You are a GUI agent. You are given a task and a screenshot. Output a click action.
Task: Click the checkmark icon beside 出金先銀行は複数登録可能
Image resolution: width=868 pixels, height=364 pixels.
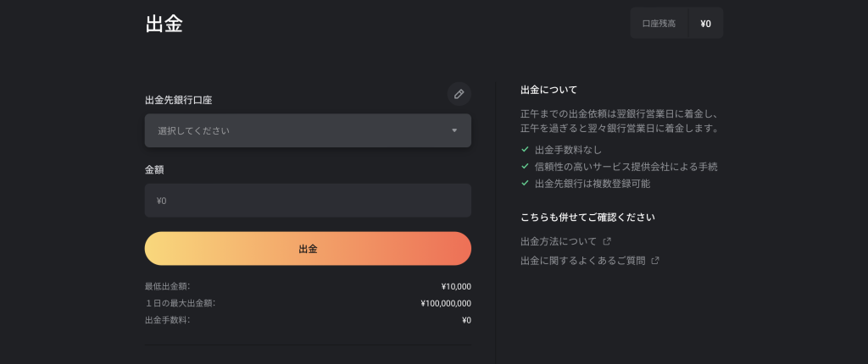526,183
